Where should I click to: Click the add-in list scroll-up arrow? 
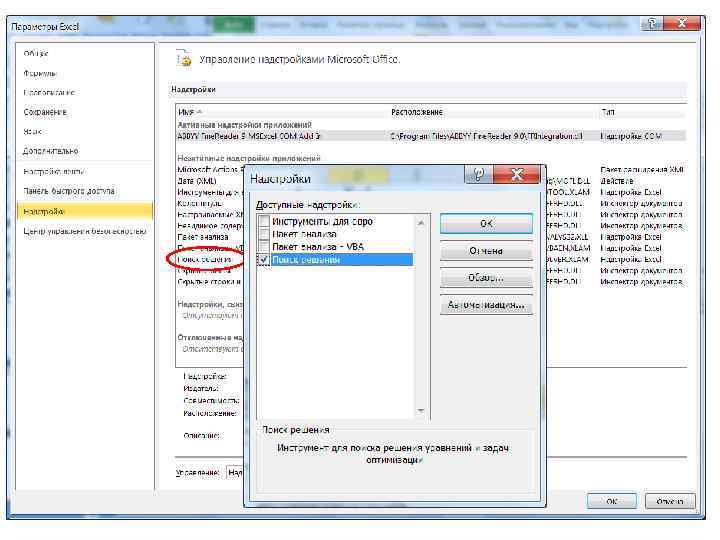point(421,223)
